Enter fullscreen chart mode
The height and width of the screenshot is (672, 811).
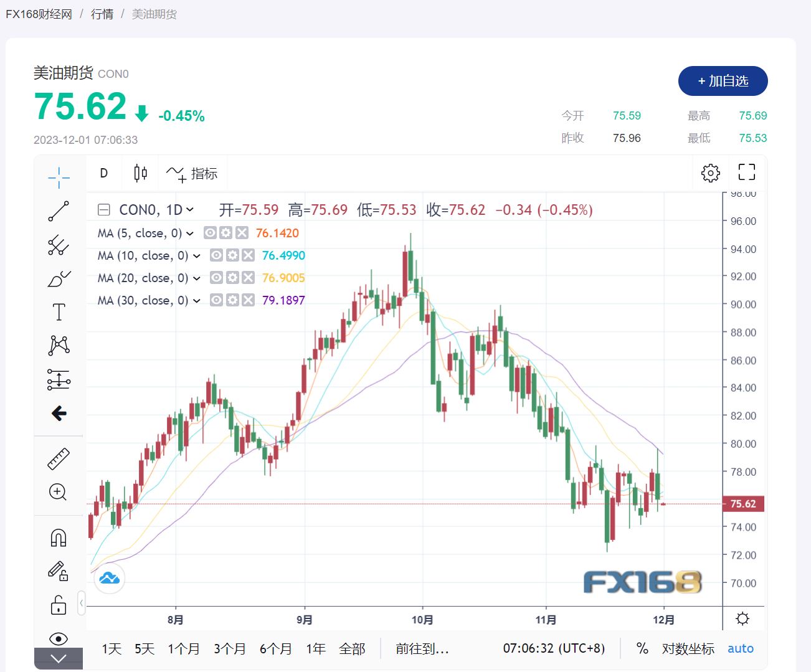(746, 172)
